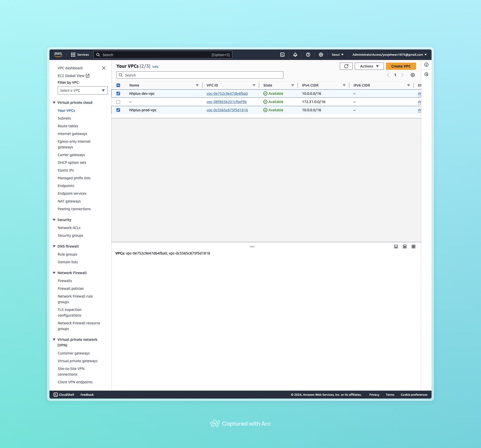This screenshot has width=481, height=448.
Task: Open Firewall policies in sidebar
Action: [71, 289]
